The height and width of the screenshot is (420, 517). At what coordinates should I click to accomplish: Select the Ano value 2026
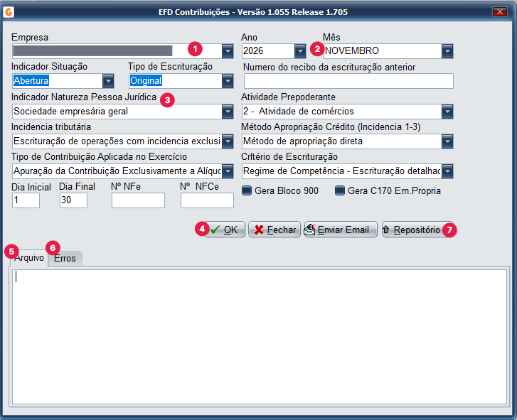pyautogui.click(x=253, y=50)
